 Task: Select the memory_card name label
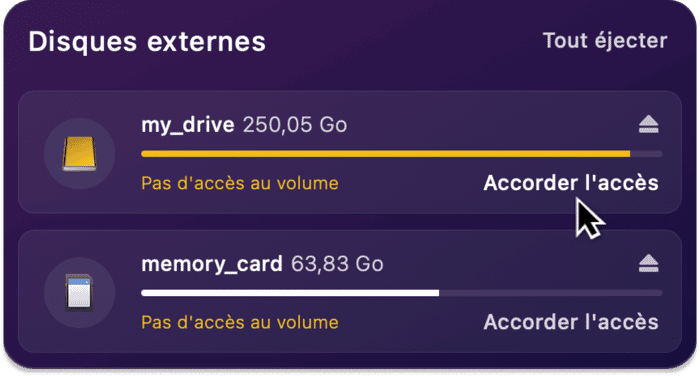point(212,264)
